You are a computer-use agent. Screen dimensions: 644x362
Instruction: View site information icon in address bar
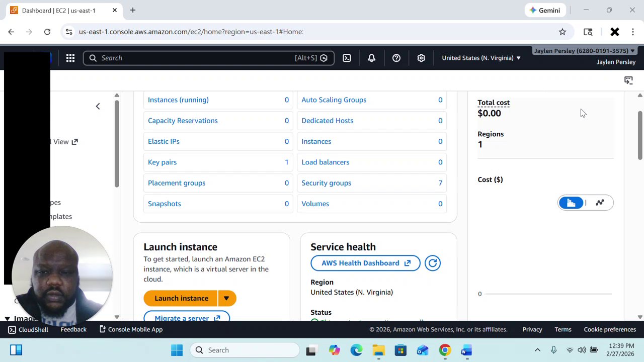69,32
